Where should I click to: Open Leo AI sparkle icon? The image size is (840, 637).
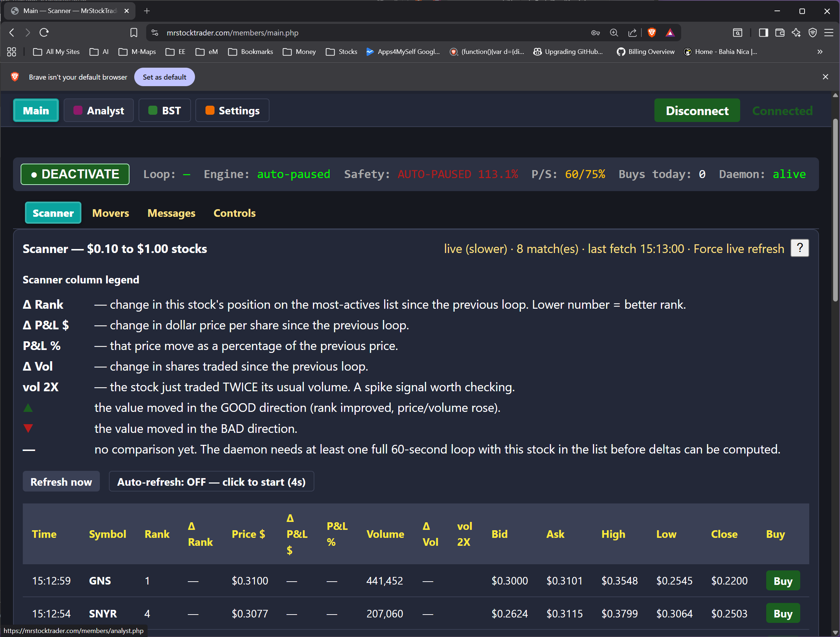point(796,33)
